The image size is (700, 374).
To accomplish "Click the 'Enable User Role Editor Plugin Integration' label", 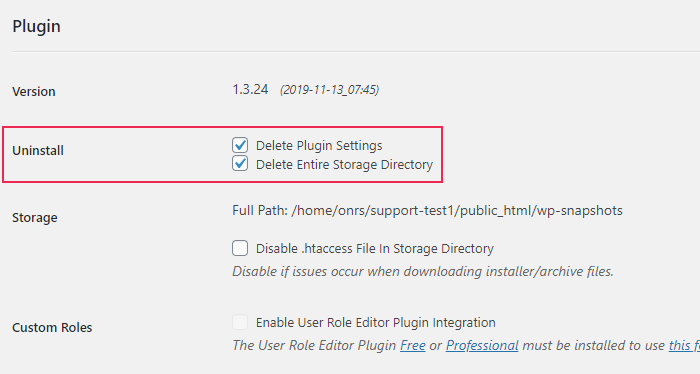I will click(x=375, y=322).
